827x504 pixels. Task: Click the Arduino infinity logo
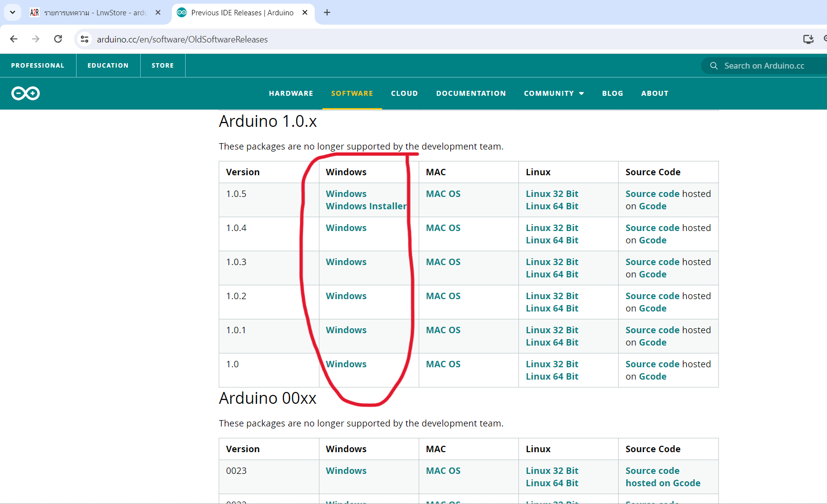[x=26, y=93]
